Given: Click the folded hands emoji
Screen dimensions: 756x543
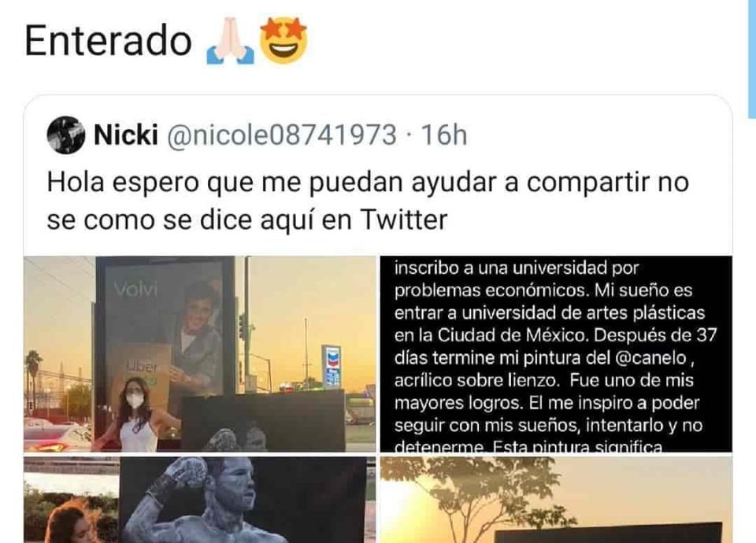Looking at the screenshot, I should 231,41.
